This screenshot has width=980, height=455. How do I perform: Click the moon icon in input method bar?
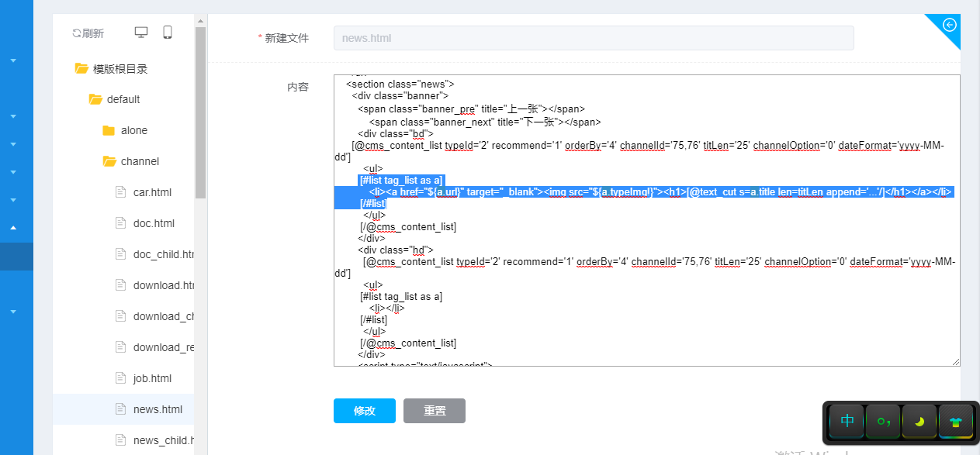pos(919,422)
